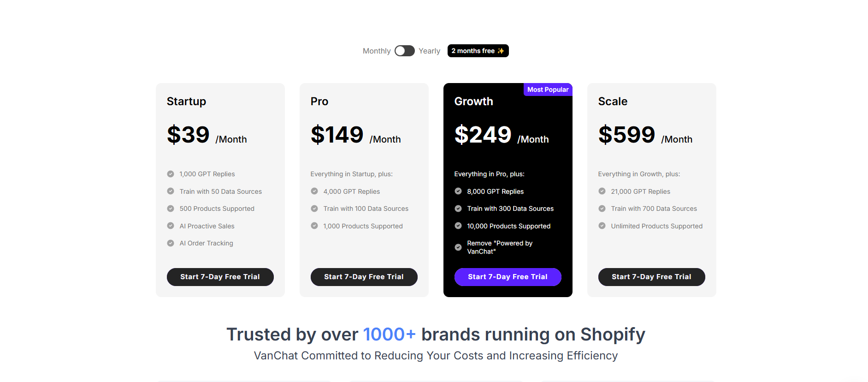Click checkmark icon beside 4,000 GPT Replies
Viewport: 868px width, 382px height.
(x=314, y=191)
